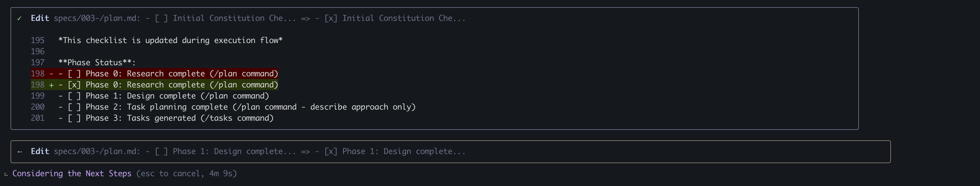980x186 pixels.
Task: Click the empty checkbox for Phase 1: Design complete on line 199
Action: pos(74,96)
